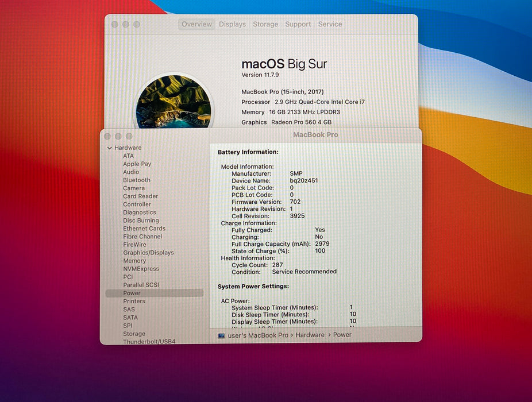The image size is (532, 402).
Task: Click the Full Charge Capacity value 2979
Action: (x=322, y=243)
